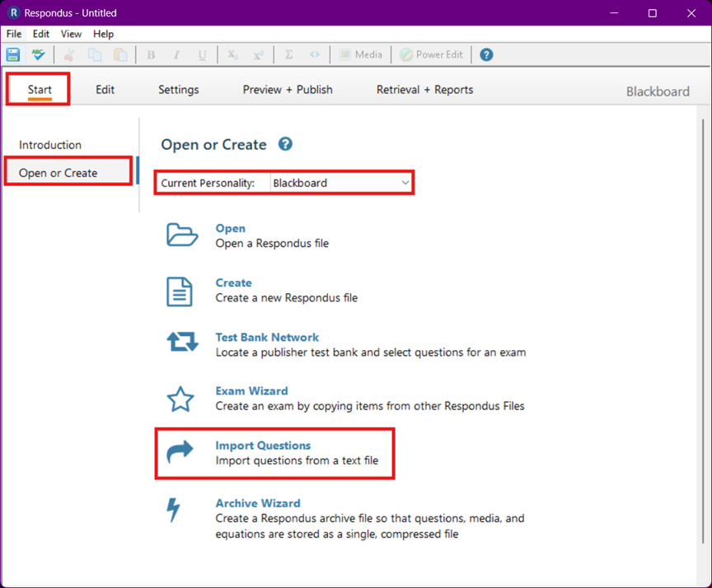Screen dimensions: 712x588
Task: Click the Import Questions arrow icon
Action: pyautogui.click(x=180, y=452)
